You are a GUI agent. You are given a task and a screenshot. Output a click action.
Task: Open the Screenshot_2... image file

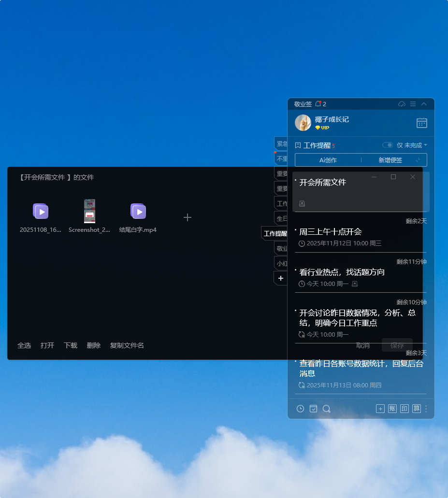click(x=89, y=216)
